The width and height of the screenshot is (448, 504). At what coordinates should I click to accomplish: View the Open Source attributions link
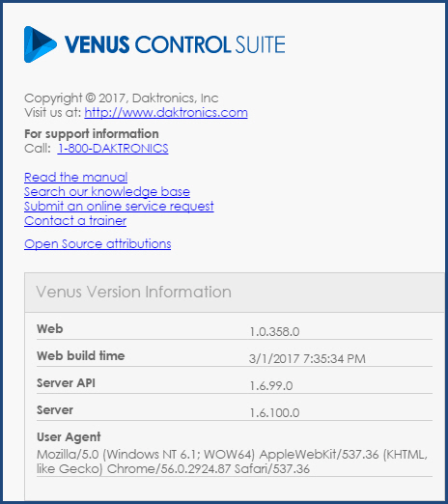point(98,244)
